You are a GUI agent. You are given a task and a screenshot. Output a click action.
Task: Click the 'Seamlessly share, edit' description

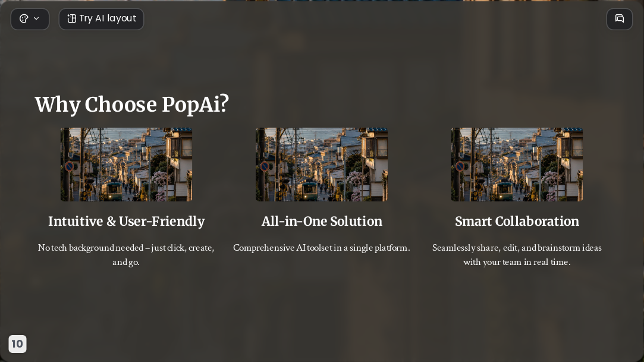tap(517, 255)
